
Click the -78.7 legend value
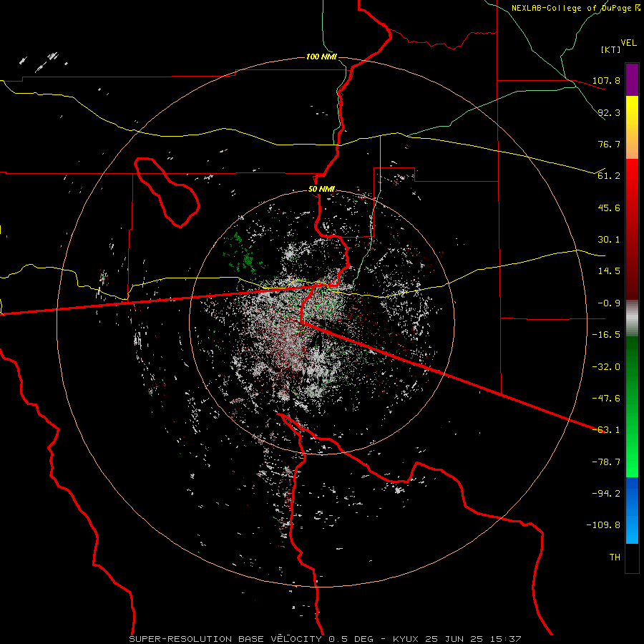(x=606, y=462)
